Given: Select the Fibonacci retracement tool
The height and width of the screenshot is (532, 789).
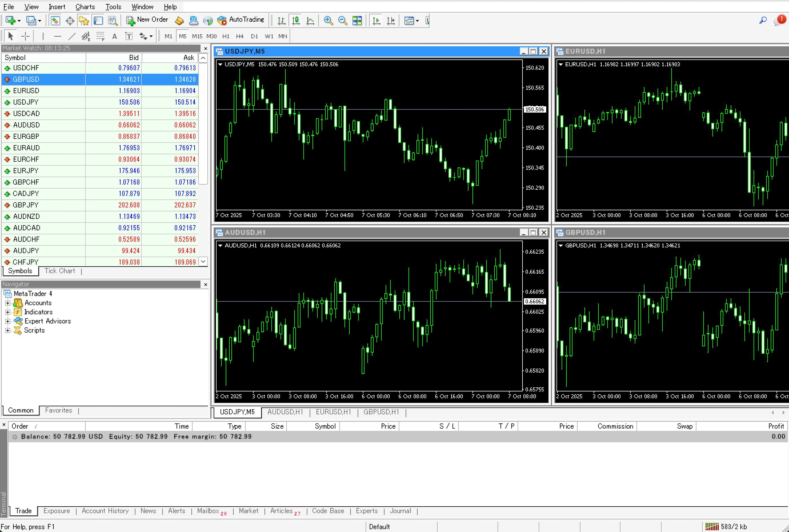Looking at the screenshot, I should pos(100,36).
